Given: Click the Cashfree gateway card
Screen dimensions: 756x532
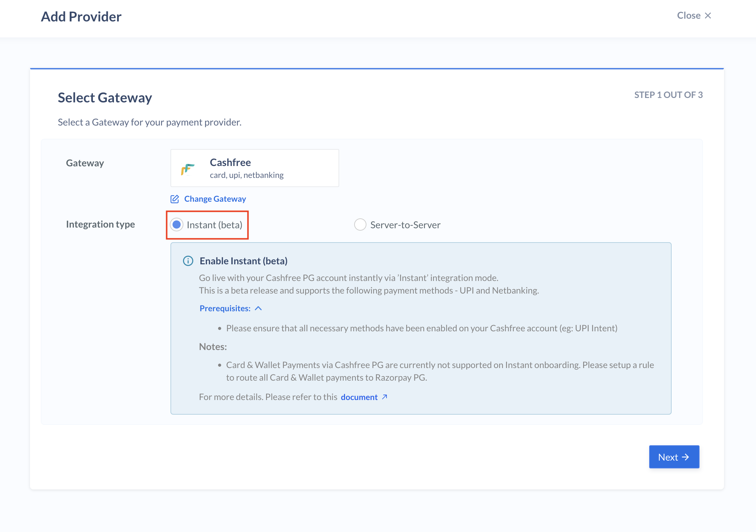Looking at the screenshot, I should coord(254,168).
